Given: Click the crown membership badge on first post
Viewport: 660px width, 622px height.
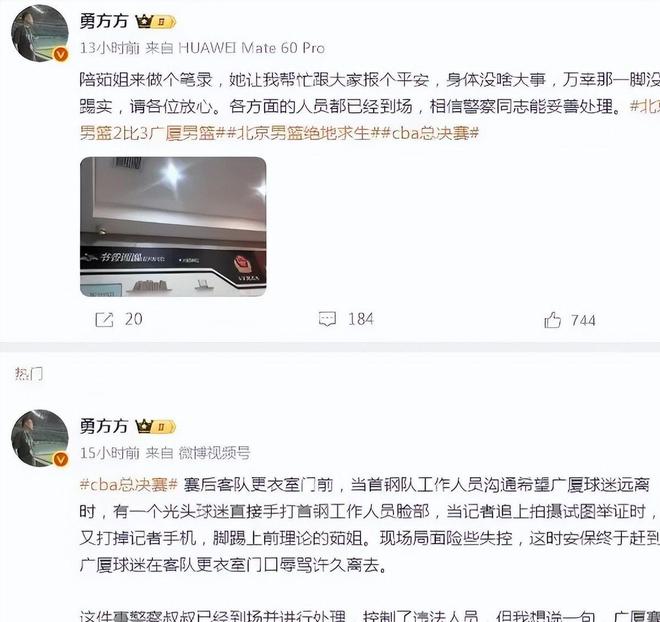Looking at the screenshot, I should 155,21.
